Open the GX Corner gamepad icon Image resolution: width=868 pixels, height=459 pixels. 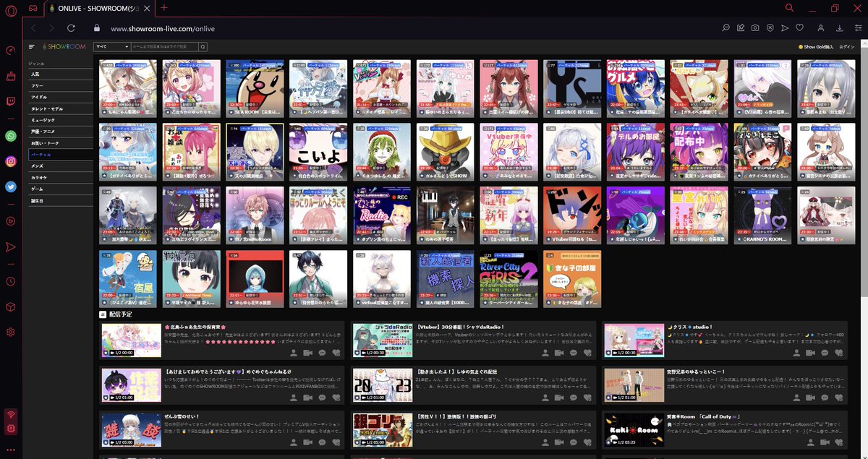(33, 7)
